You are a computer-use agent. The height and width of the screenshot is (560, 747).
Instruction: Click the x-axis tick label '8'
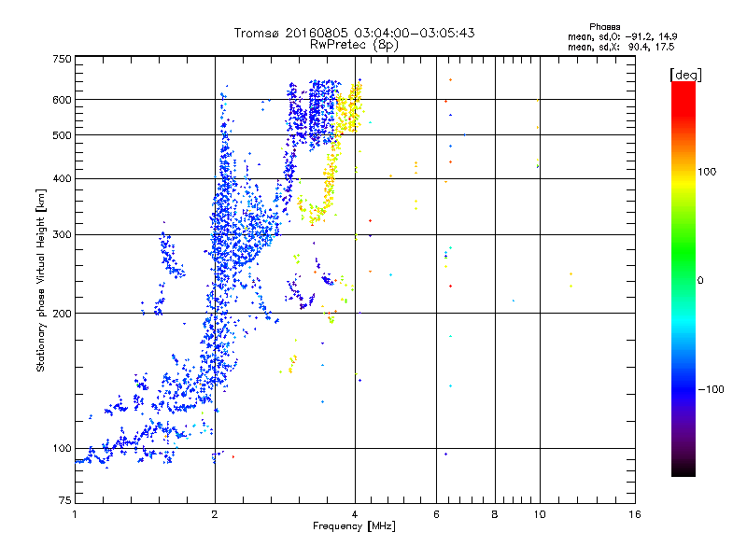coord(495,514)
